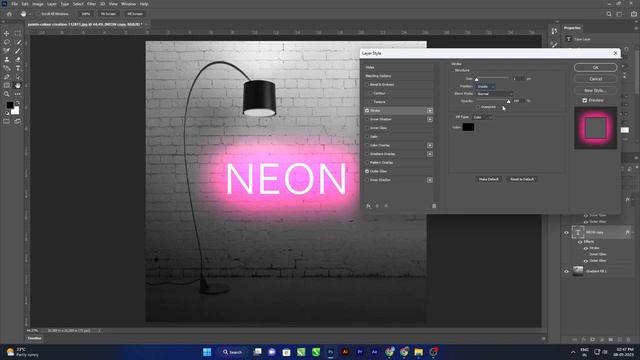Viewport: 640px width, 360px height.
Task: Click Cancel in the Layer Style dialog
Action: 596,79
